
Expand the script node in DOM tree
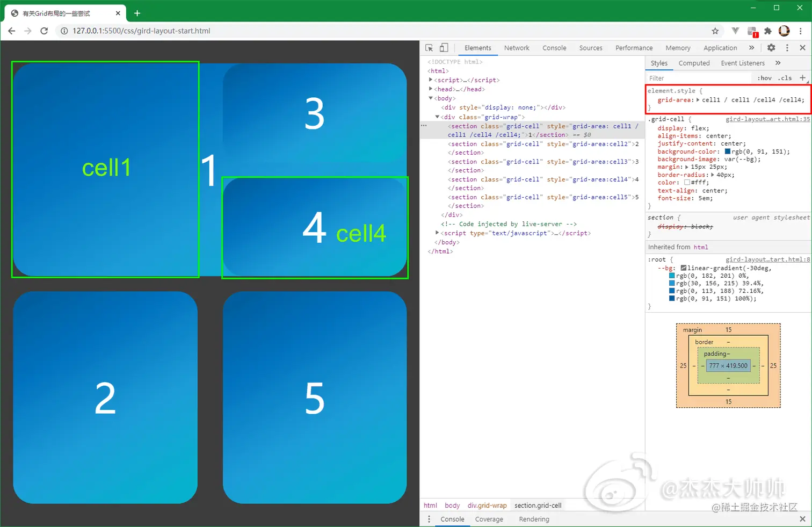pos(431,80)
